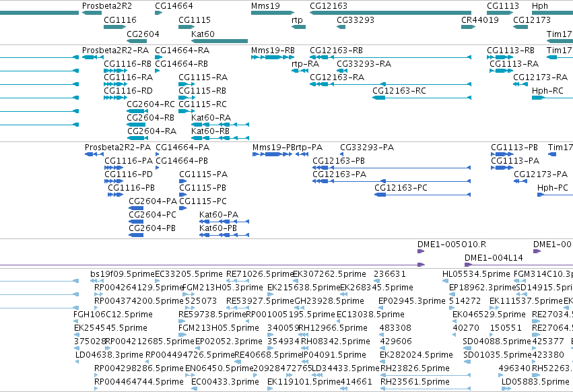Click the LD05883.5prime EST
This screenshot has height=392, width=573.
pyautogui.click(x=506, y=389)
